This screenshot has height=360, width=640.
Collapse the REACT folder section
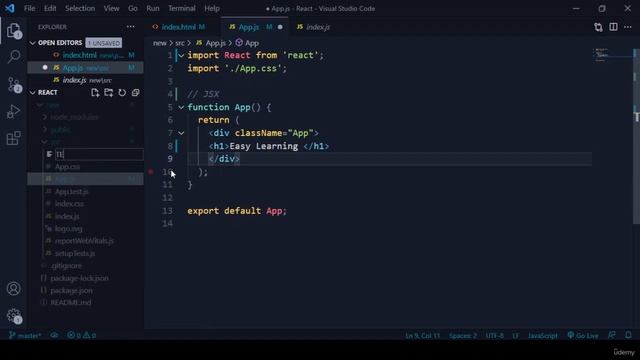click(33, 93)
